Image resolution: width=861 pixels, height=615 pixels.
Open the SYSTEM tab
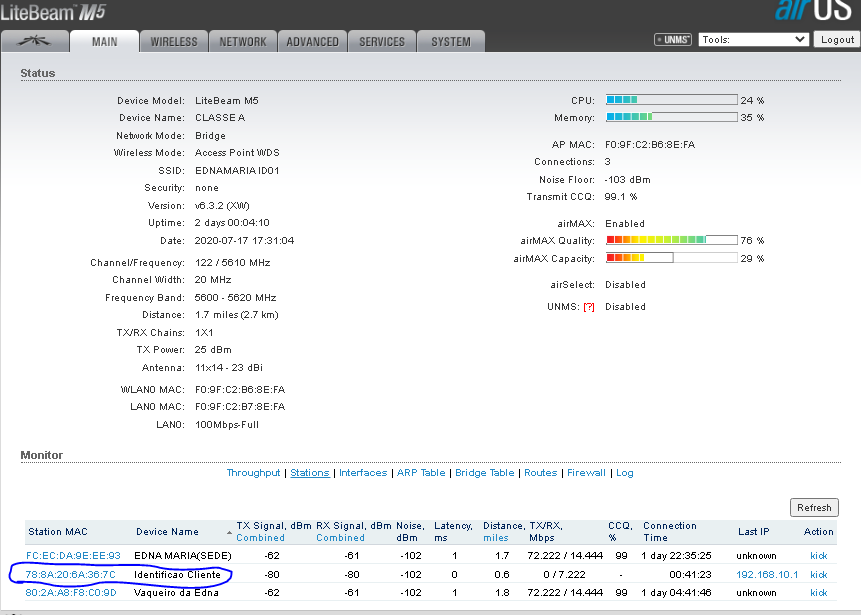point(451,42)
